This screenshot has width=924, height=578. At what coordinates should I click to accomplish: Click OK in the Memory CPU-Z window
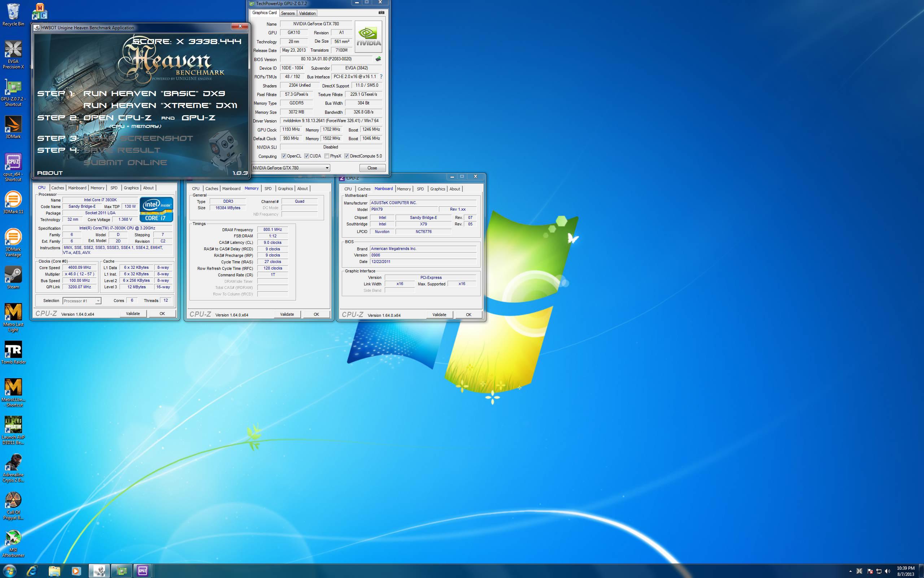click(x=316, y=314)
